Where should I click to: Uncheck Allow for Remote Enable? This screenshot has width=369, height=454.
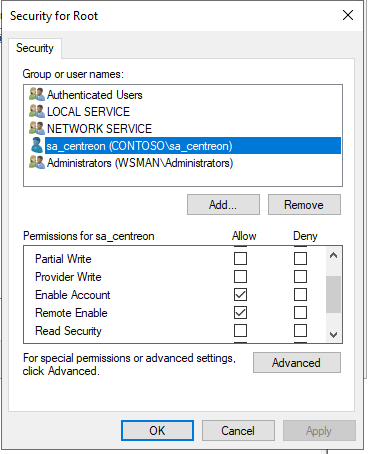coord(240,313)
